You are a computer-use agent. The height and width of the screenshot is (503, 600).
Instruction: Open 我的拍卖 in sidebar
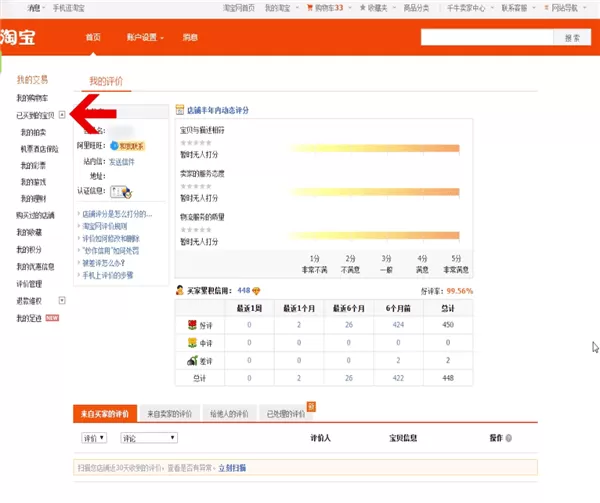tap(33, 132)
